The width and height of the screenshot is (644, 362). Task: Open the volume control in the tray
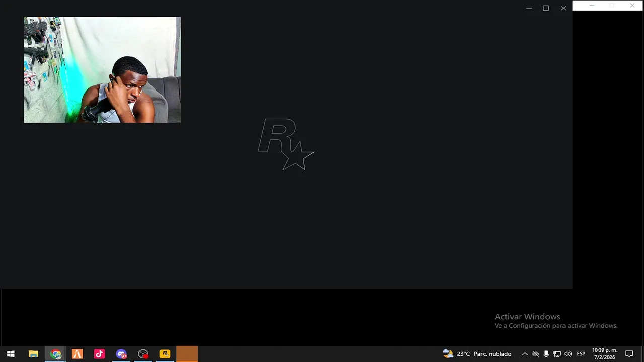coord(568,354)
